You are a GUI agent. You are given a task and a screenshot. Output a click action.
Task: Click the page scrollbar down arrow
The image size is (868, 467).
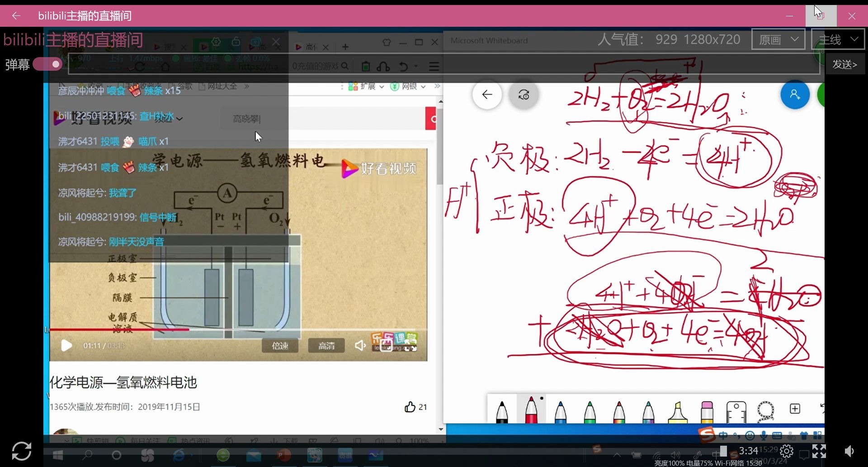click(441, 429)
